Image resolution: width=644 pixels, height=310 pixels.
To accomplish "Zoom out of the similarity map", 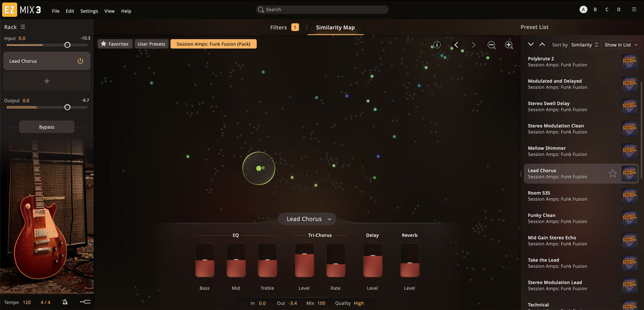I will [491, 45].
